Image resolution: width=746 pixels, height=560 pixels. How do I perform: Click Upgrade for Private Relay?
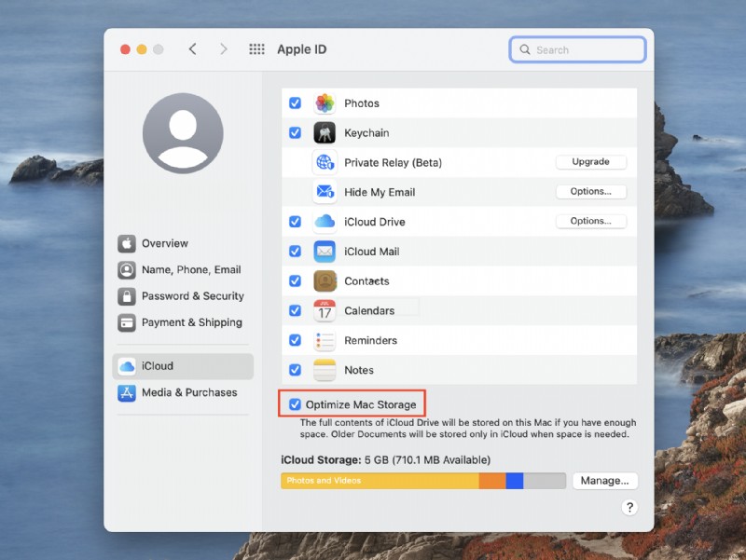tap(590, 161)
